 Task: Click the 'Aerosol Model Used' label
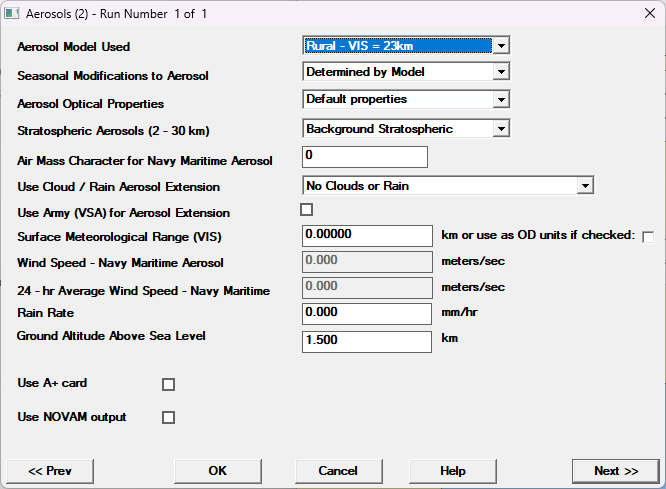click(x=73, y=47)
